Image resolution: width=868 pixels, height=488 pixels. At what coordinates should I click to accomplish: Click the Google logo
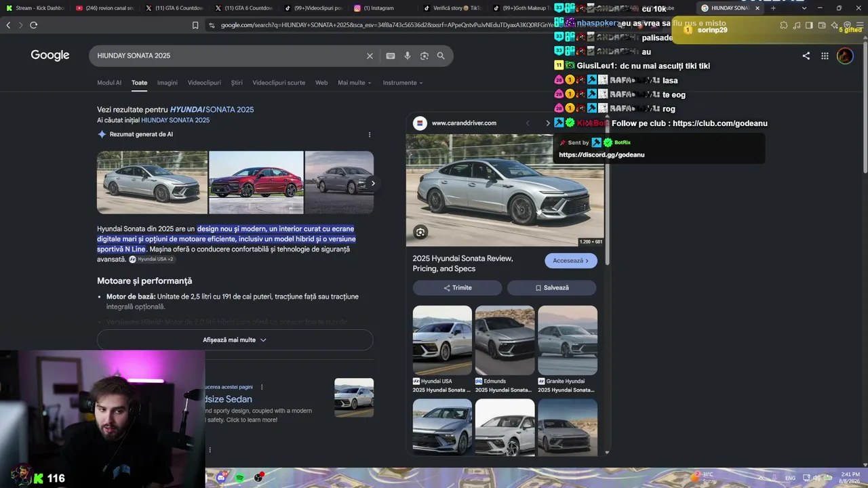click(x=50, y=56)
